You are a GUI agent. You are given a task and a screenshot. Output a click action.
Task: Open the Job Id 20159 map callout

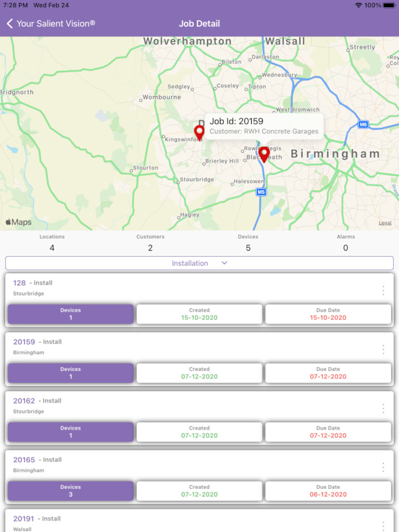tap(264, 126)
